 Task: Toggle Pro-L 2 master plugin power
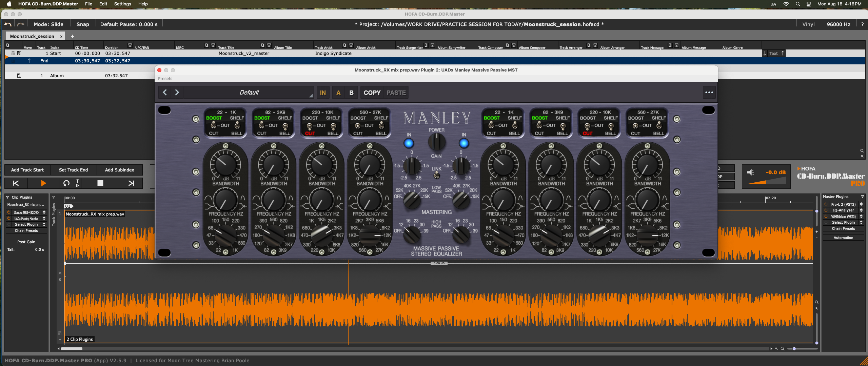pyautogui.click(x=826, y=204)
